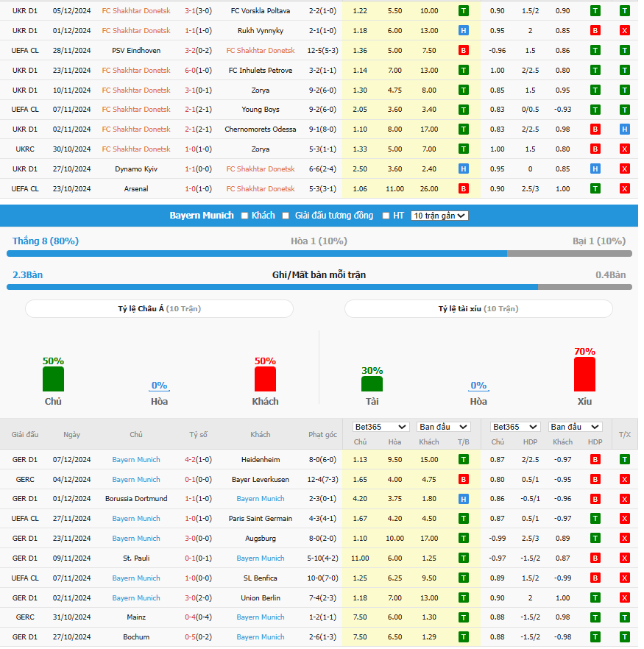The width and height of the screenshot is (644, 649).
Task: Click the red X over/under badge in the Arsenal row
Action: pyautogui.click(x=625, y=188)
